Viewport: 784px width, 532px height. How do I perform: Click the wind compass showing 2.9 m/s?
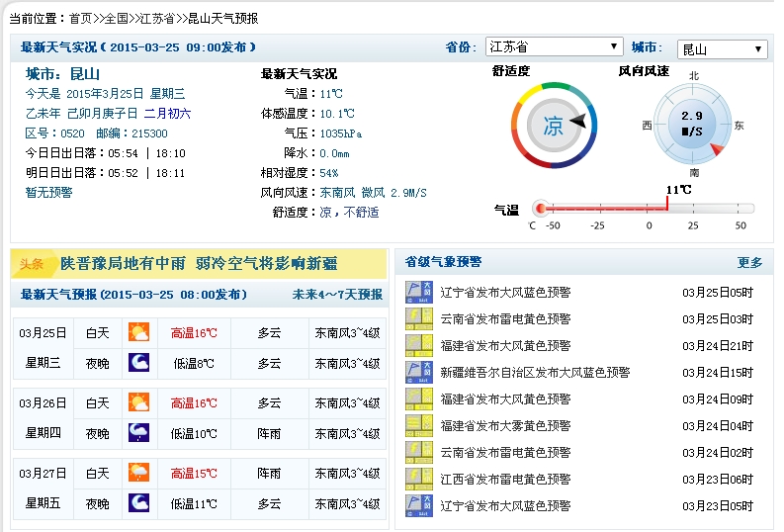pos(692,124)
